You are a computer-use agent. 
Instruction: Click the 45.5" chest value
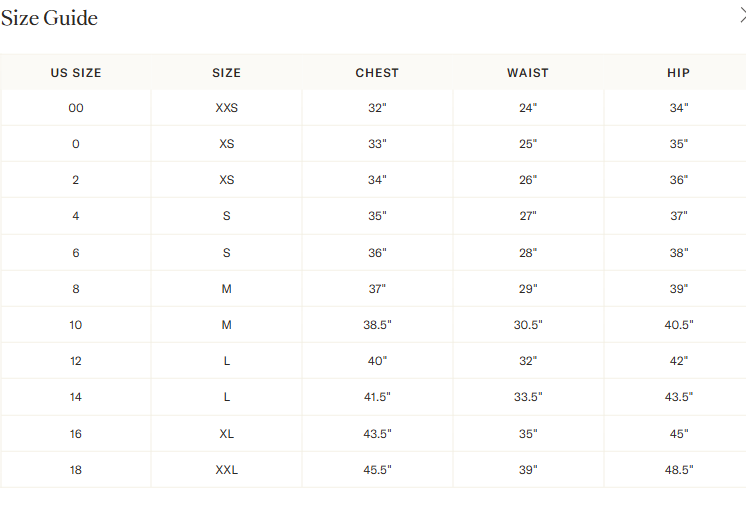[x=377, y=470]
